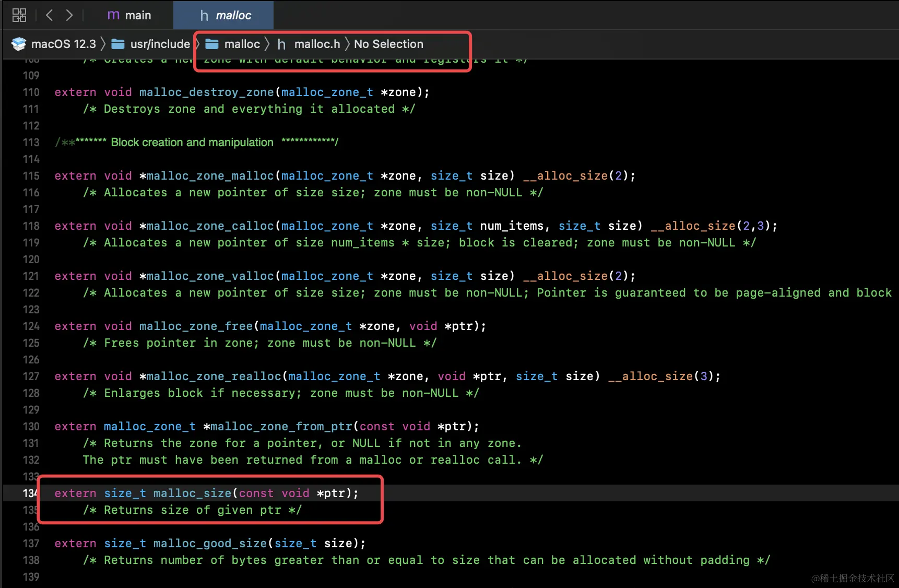Click the h icon on malloc tab
The image size is (899, 588).
click(204, 16)
